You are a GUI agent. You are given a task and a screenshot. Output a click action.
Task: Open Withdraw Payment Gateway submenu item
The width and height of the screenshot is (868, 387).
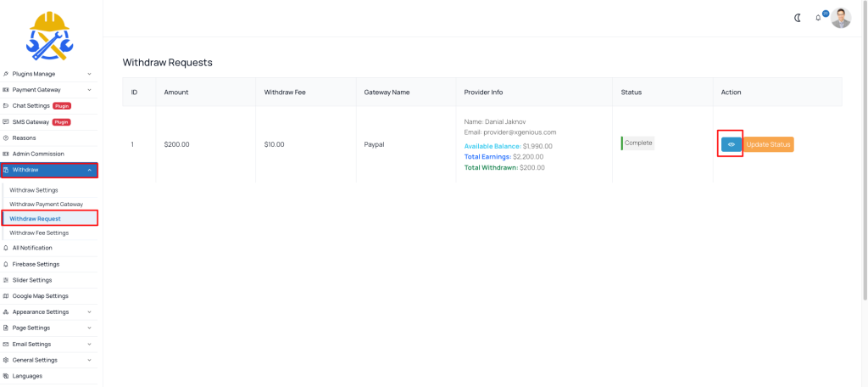47,205
